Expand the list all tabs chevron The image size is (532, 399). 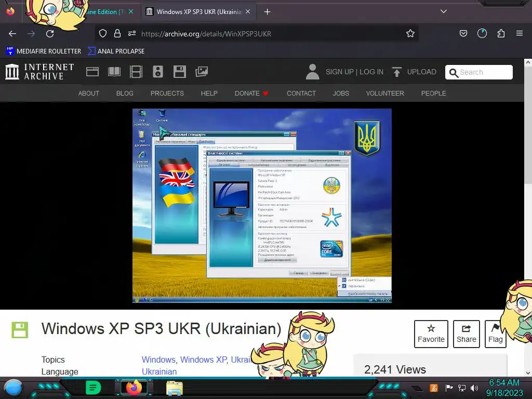click(x=443, y=11)
